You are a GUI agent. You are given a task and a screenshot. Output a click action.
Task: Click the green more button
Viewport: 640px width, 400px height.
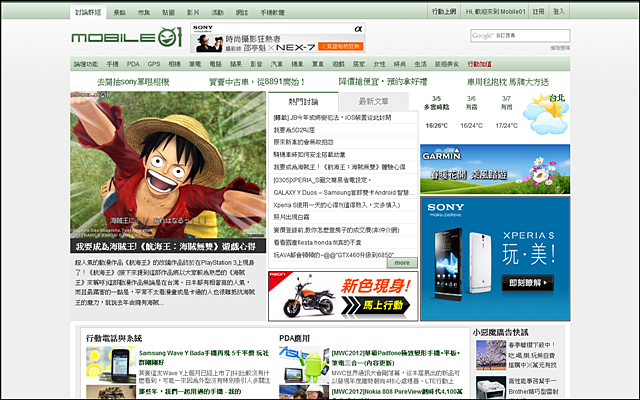click(402, 263)
